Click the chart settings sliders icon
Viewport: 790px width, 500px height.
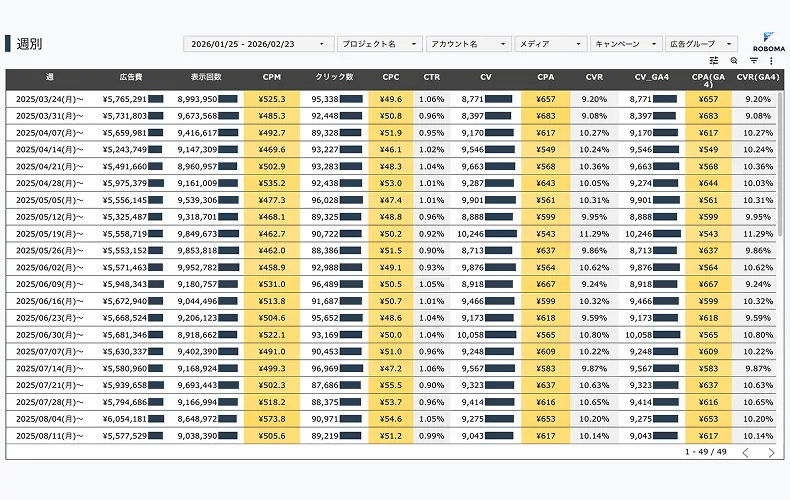click(x=714, y=61)
